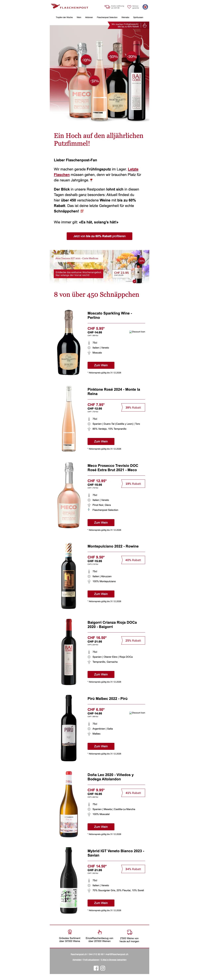The height and width of the screenshot is (980, 199).
Task: Click the round trust badge in the header
Action: (x=145, y=6)
